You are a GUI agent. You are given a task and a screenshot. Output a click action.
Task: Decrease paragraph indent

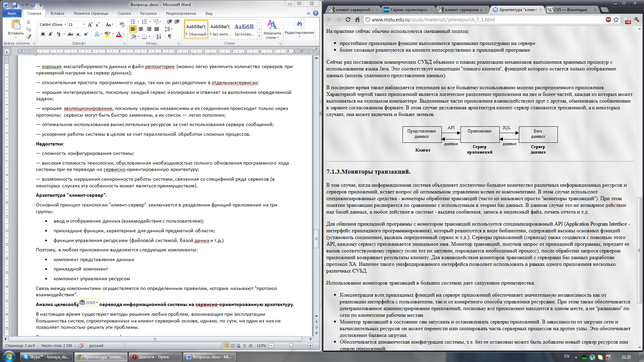tap(169, 22)
